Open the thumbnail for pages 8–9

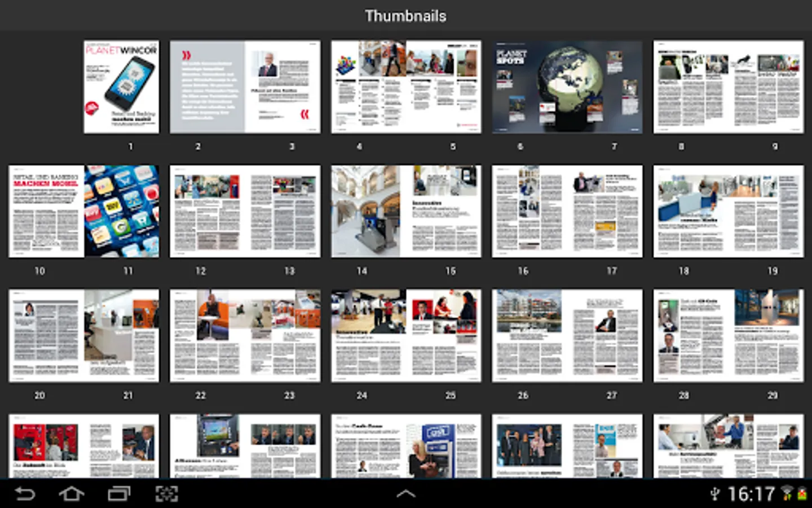pyautogui.click(x=728, y=87)
